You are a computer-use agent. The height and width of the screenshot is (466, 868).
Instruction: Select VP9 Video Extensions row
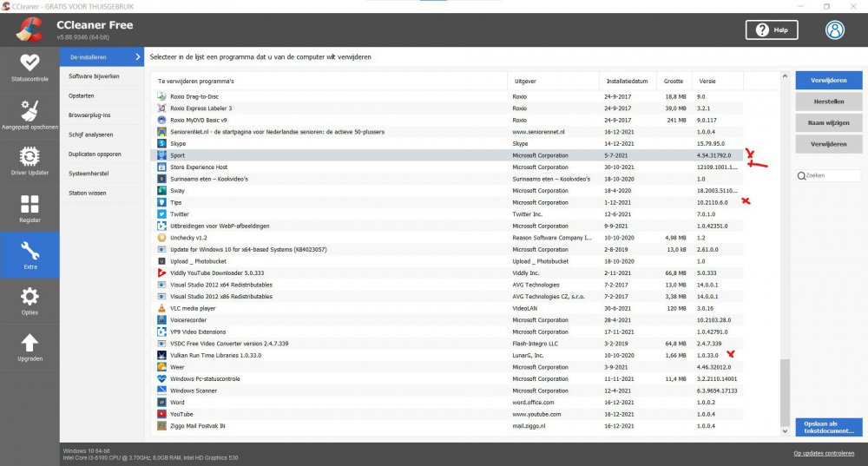[x=447, y=332]
